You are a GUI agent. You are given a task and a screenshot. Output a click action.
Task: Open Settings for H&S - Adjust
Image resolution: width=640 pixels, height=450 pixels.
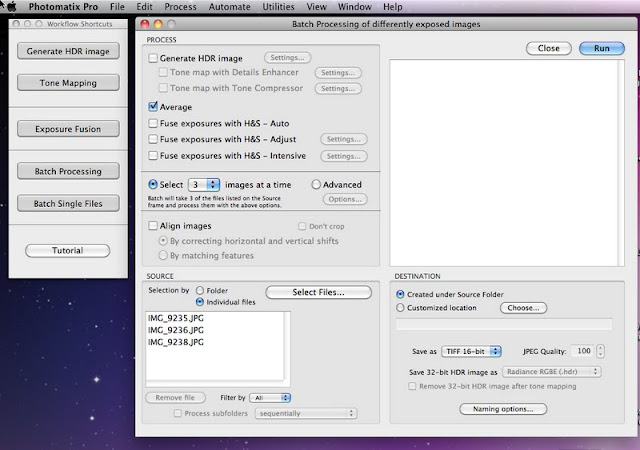click(x=344, y=139)
